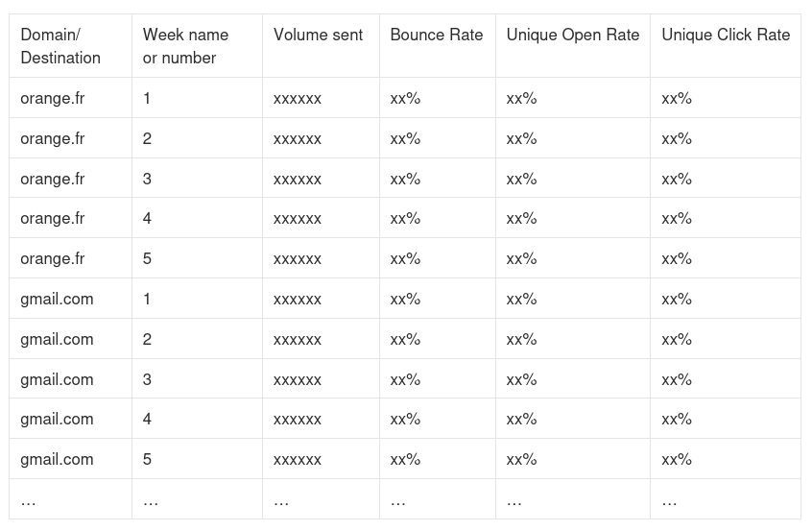This screenshot has height=531, width=812.
Task: Select Volume sent value for gmail.com week 2
Action: coord(298,339)
